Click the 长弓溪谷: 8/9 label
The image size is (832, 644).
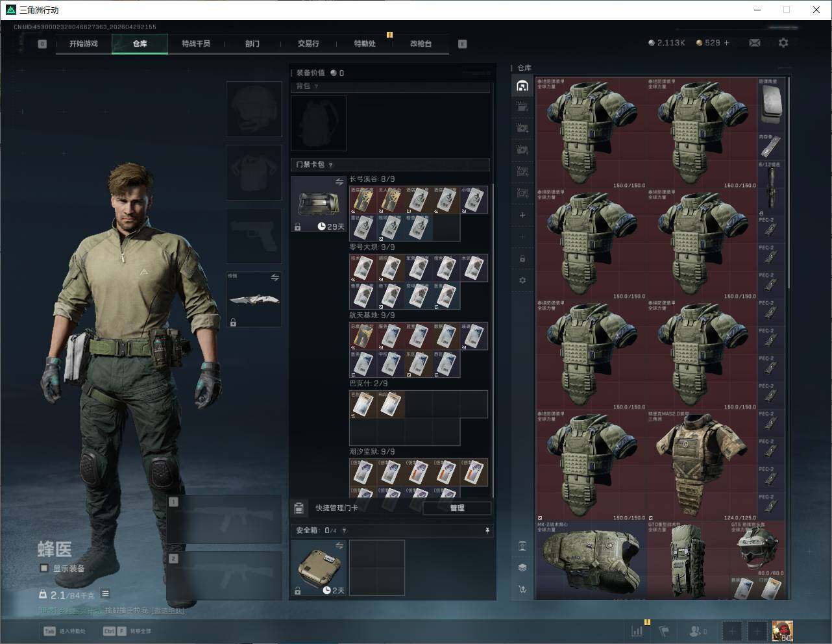point(372,179)
